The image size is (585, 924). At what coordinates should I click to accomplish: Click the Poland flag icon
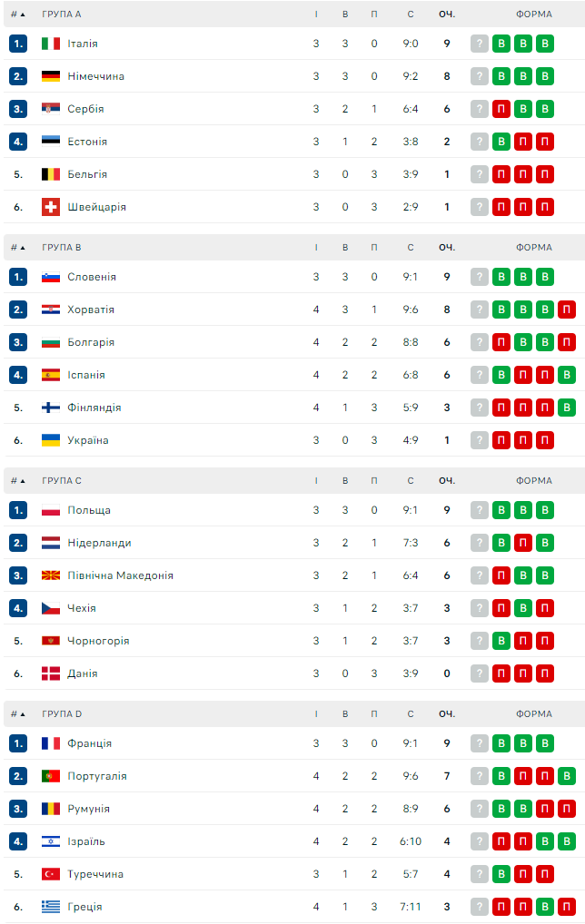(x=51, y=510)
